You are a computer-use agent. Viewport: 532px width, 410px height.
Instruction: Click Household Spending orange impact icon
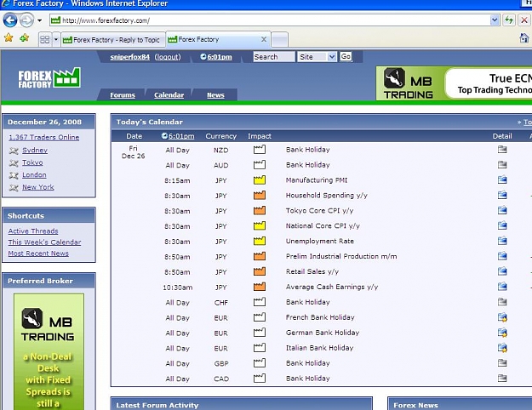coord(260,196)
